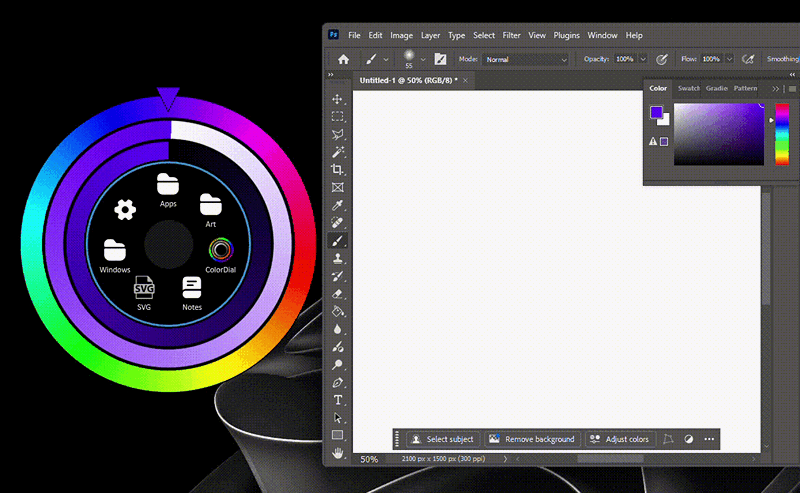Open the Brush Preset picker arrow

423,59
